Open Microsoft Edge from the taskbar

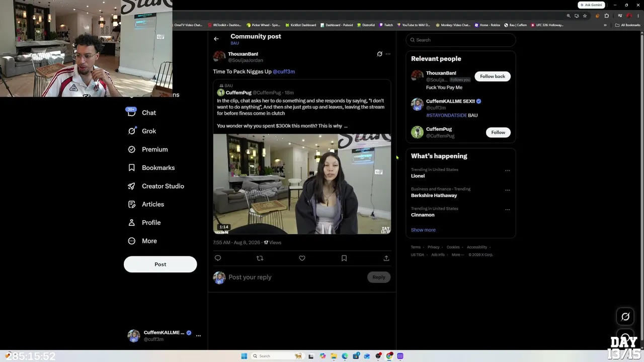pyautogui.click(x=345, y=356)
